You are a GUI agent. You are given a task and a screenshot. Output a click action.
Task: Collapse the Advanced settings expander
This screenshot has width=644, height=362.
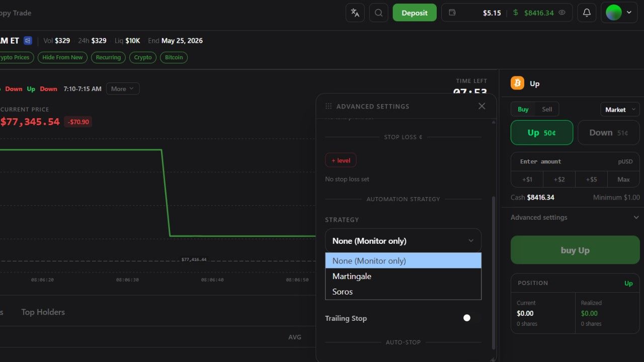tap(575, 217)
